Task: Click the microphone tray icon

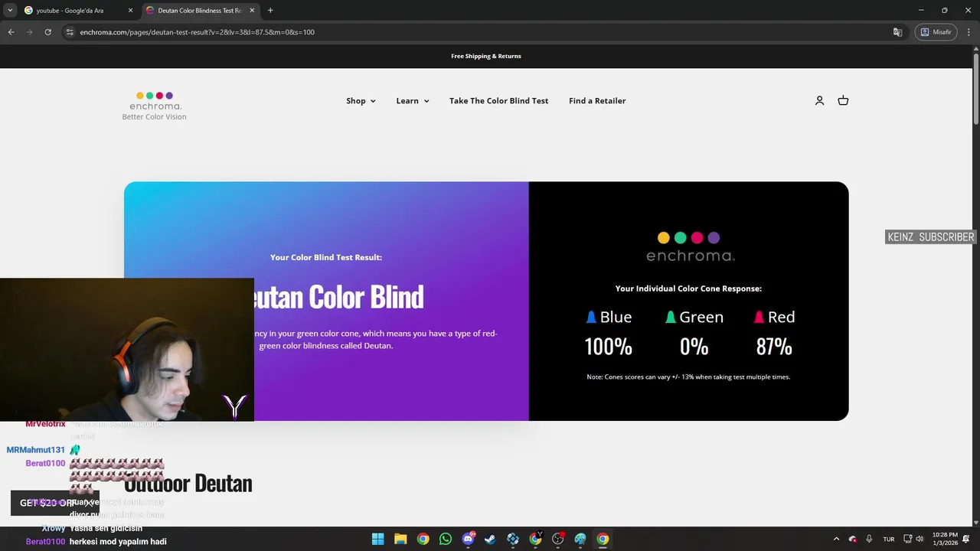Action: [x=870, y=539]
